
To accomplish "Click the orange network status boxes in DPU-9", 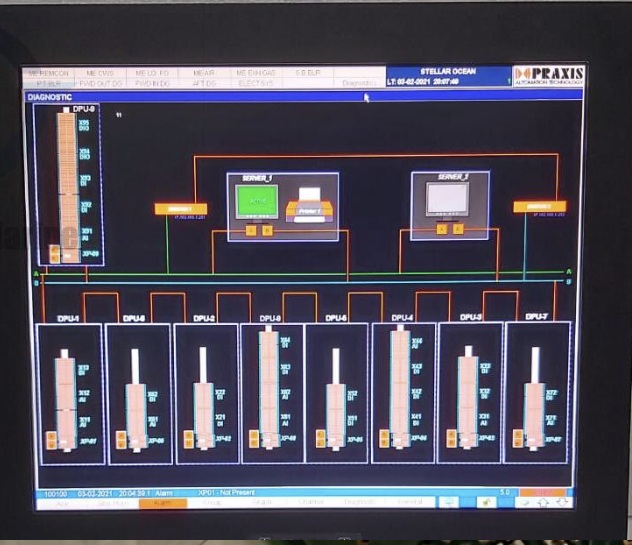I will (54, 254).
